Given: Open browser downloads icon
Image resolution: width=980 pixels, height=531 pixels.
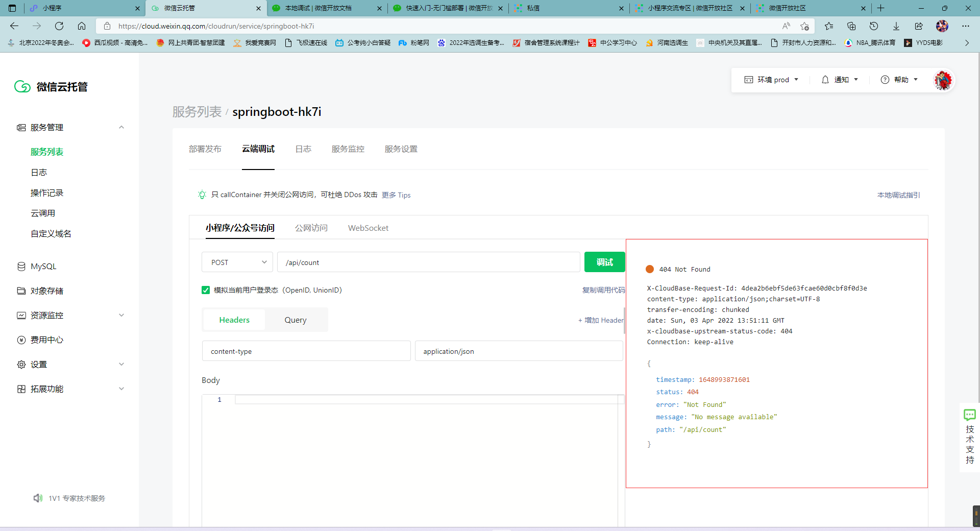Looking at the screenshot, I should pos(896,26).
